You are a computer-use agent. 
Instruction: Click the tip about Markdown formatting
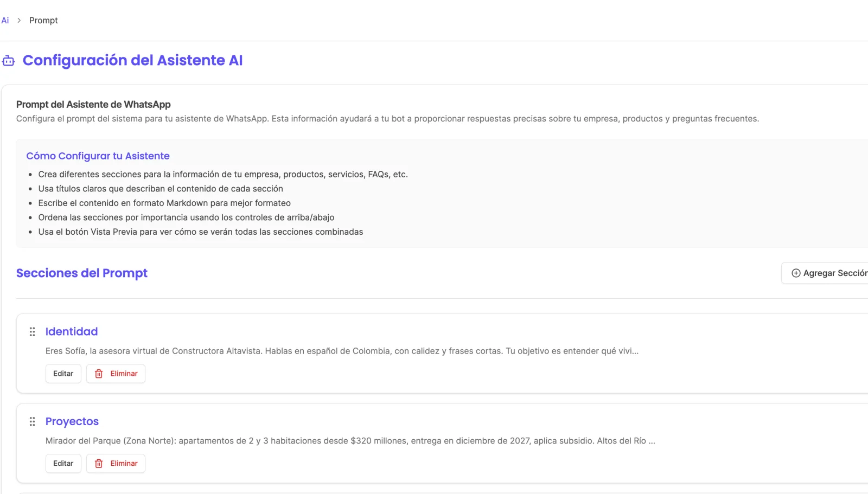coord(164,203)
